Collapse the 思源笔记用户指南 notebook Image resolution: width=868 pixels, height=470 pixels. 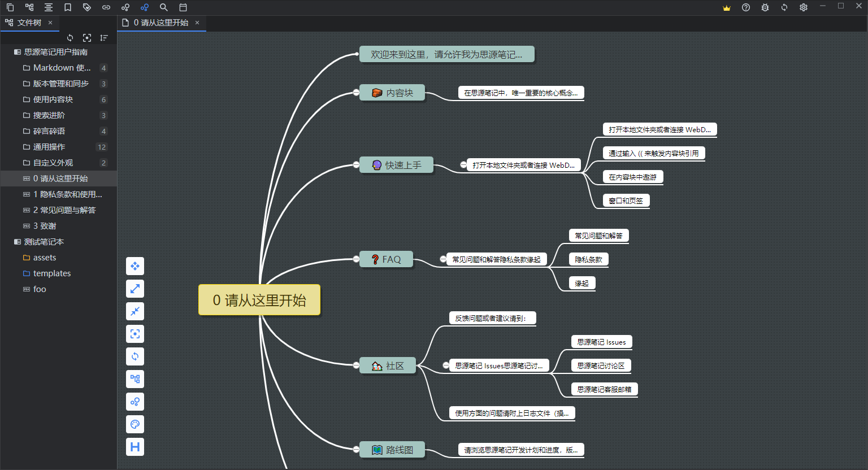tap(16, 51)
